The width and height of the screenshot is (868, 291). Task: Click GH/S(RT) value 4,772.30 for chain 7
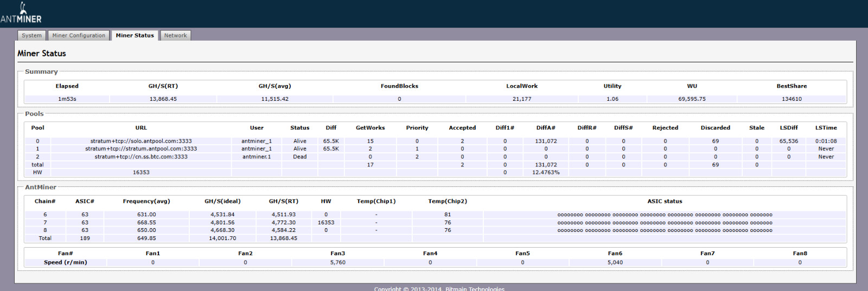point(284,223)
